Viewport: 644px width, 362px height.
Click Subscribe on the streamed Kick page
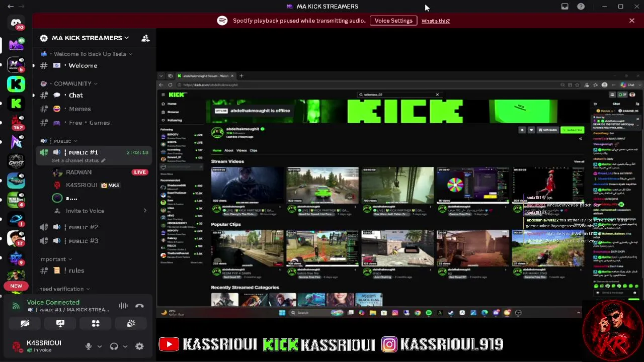tap(573, 130)
